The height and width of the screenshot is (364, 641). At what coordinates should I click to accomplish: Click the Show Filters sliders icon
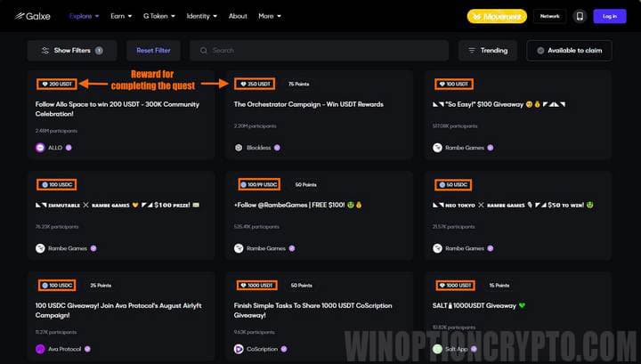point(45,51)
